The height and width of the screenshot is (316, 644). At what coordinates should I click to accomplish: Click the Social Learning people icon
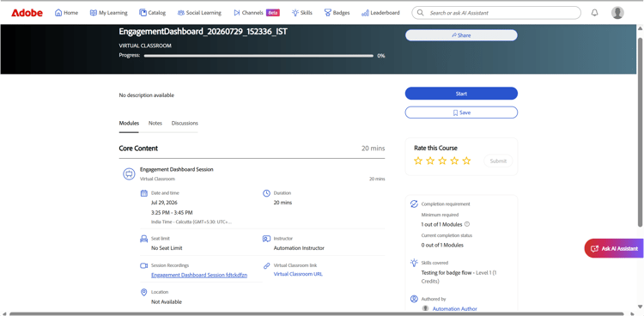click(180, 13)
